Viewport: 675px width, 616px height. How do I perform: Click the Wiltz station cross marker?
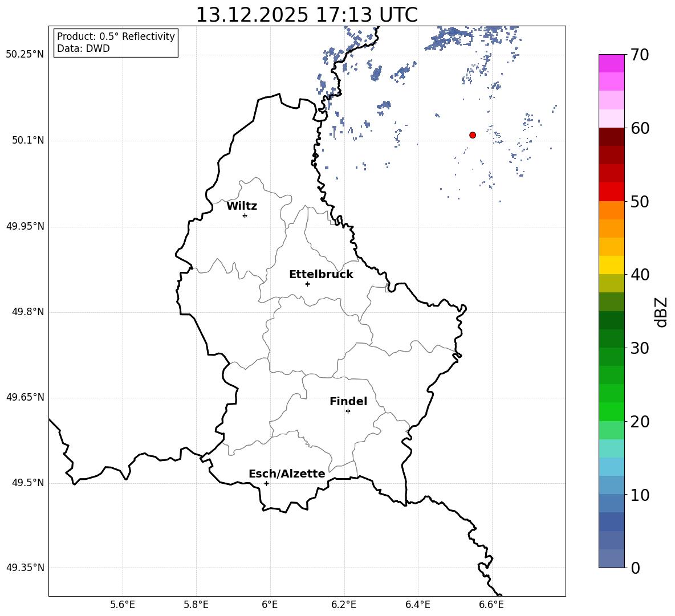tap(245, 215)
